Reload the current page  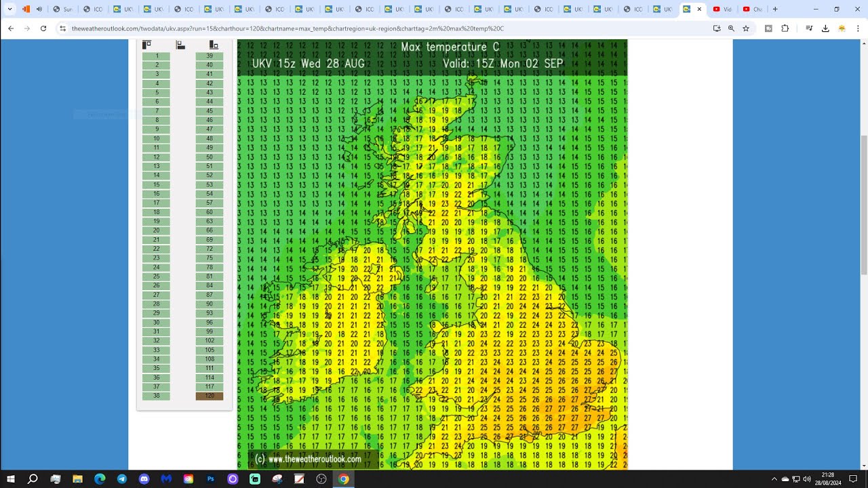43,28
